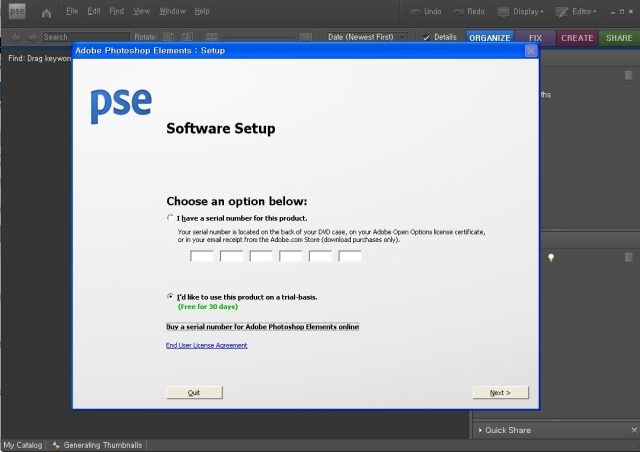
Task: Open the Find menu
Action: [116, 11]
